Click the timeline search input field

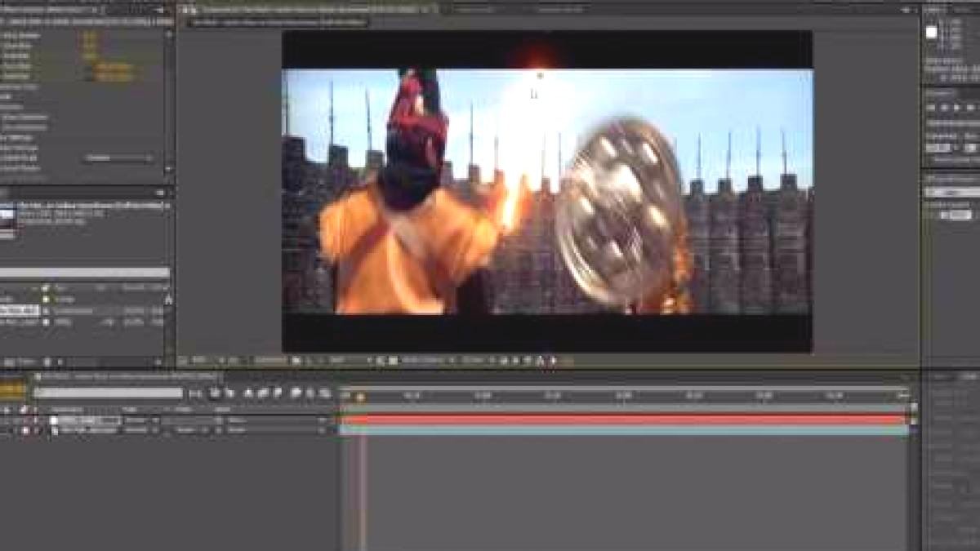108,393
